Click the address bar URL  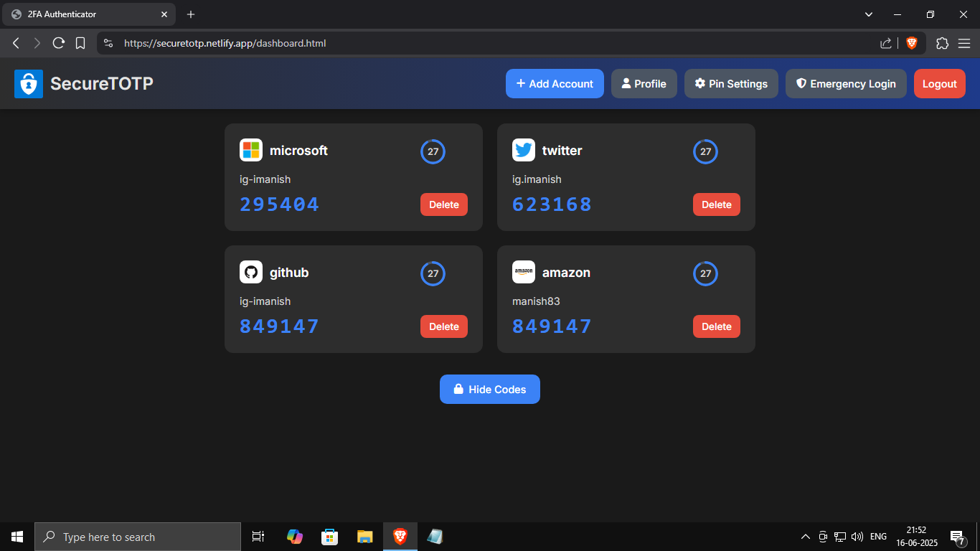[225, 43]
